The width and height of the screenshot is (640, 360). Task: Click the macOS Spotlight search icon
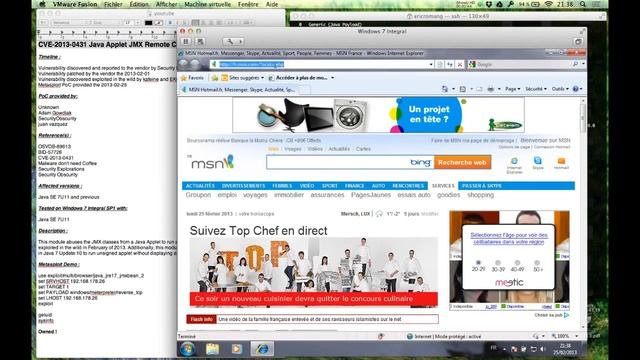pyautogui.click(x=583, y=4)
